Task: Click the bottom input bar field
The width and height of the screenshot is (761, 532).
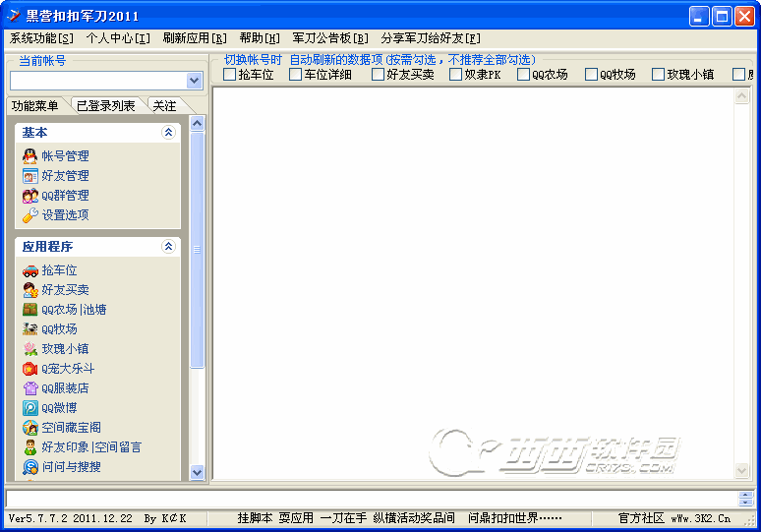Action: [x=372, y=499]
